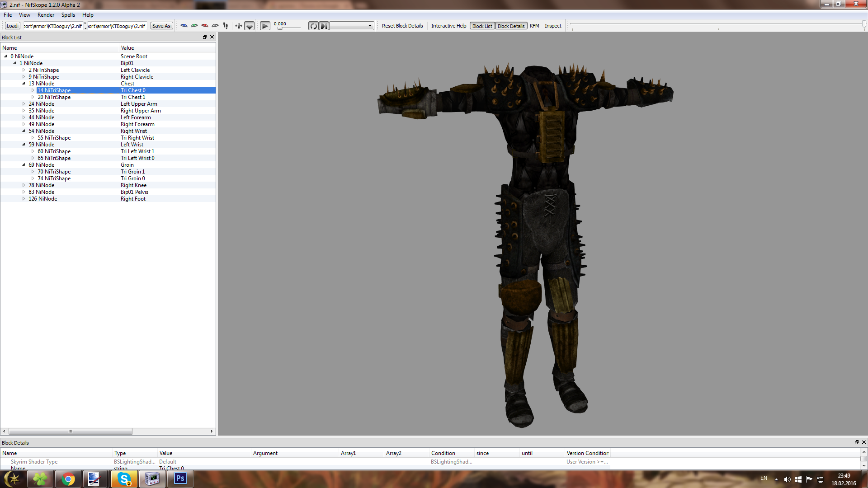Click the Save As button
This screenshot has height=488, width=868.
[161, 26]
